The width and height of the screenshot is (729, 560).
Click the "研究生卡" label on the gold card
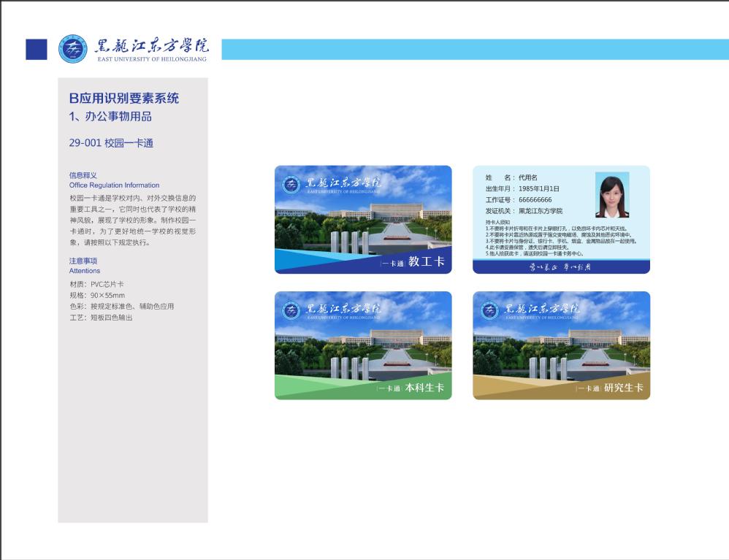coord(624,388)
